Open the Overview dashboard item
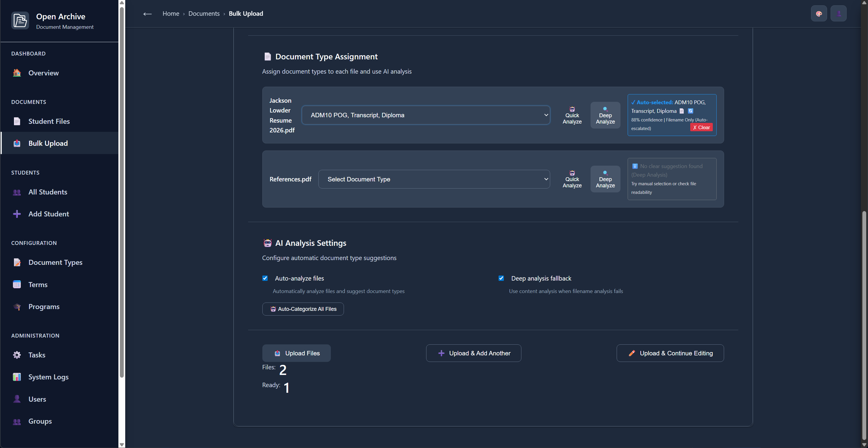868x448 pixels. [59, 73]
